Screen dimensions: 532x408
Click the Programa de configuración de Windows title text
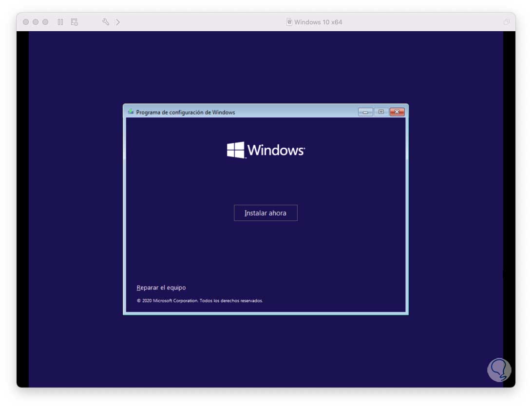point(186,112)
